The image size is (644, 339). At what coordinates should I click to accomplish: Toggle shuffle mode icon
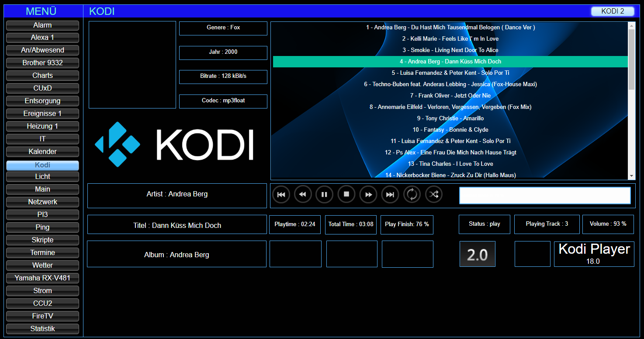pyautogui.click(x=434, y=194)
